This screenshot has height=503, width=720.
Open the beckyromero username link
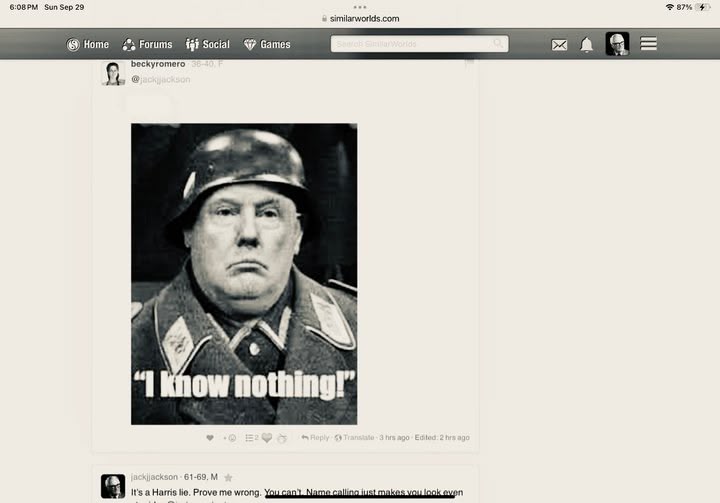click(x=158, y=64)
